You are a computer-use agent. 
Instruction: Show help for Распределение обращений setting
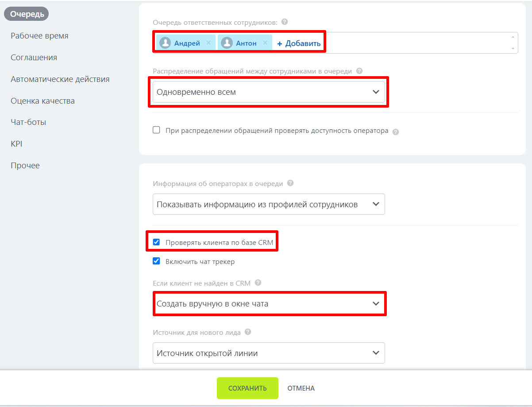pyautogui.click(x=359, y=71)
